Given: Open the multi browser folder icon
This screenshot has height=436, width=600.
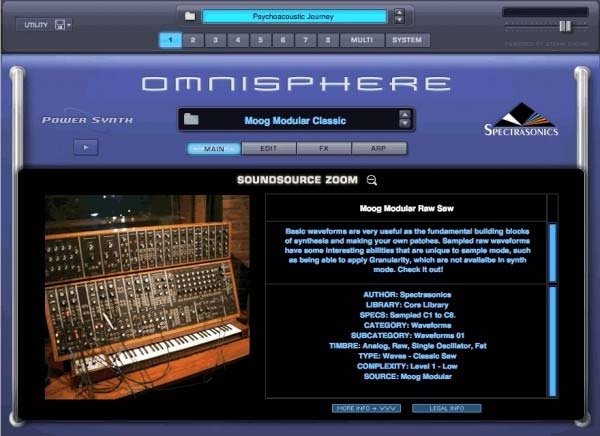Looking at the screenshot, I should (190, 16).
